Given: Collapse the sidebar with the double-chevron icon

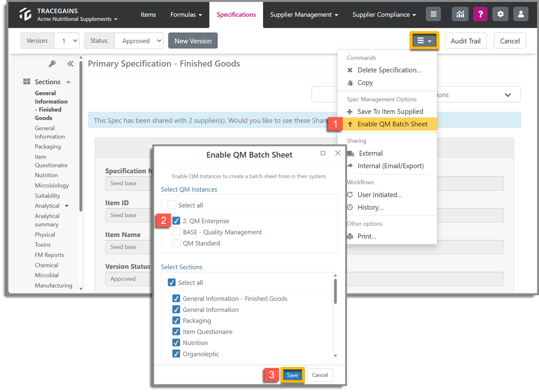Looking at the screenshot, I should (x=70, y=64).
